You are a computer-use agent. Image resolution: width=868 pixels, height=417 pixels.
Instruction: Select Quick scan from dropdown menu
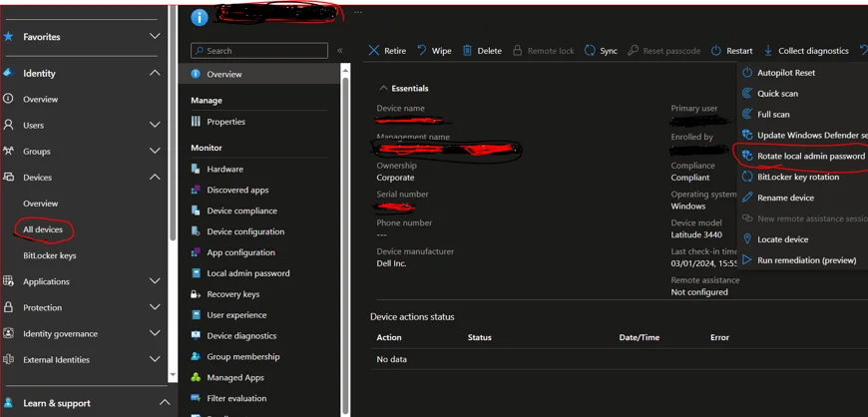[777, 94]
